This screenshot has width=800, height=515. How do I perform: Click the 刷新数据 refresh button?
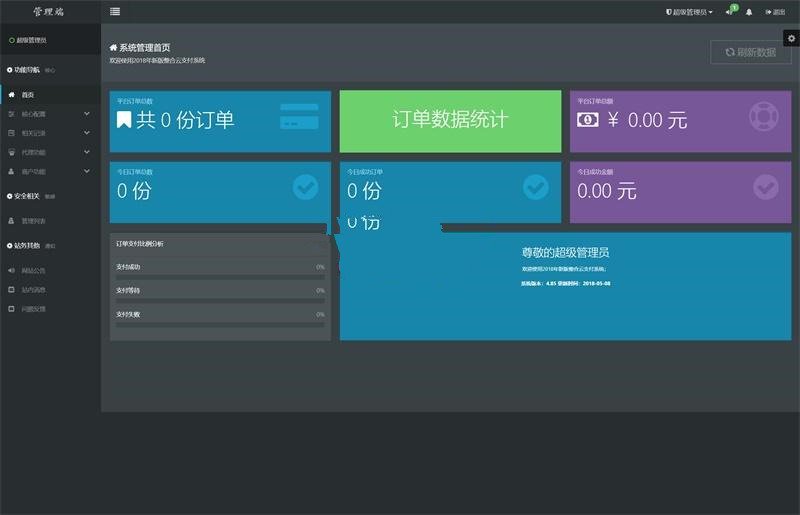point(751,52)
